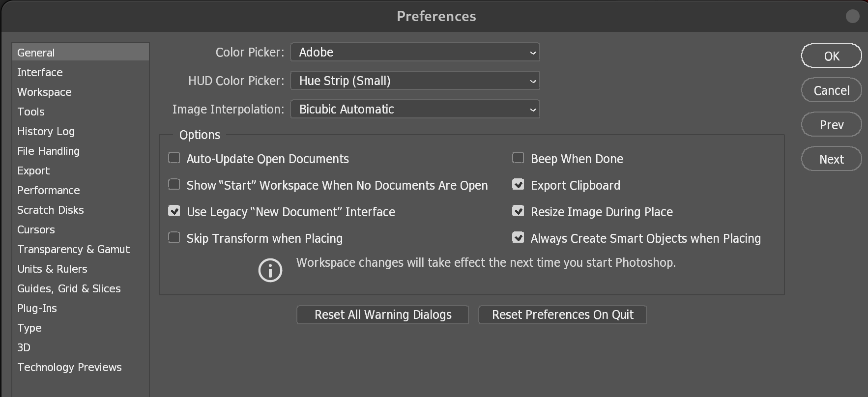The height and width of the screenshot is (397, 868).
Task: Open Technology Previews preferences
Action: tap(70, 367)
